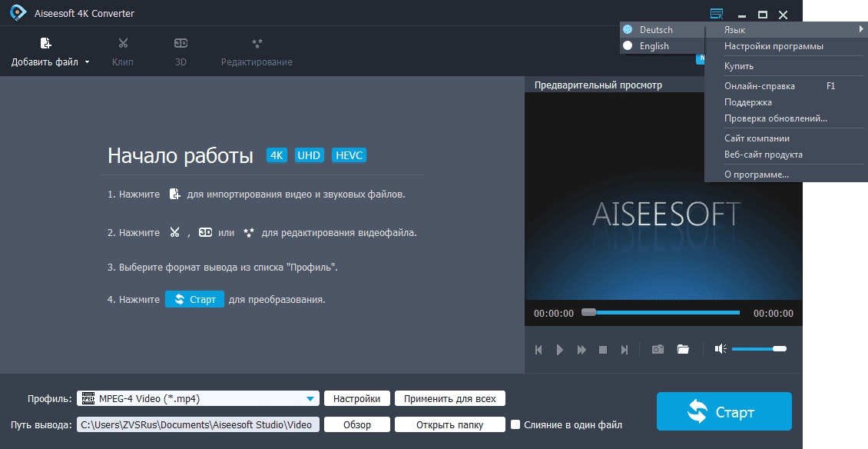Click the Aiseesoft app logo

18,13
